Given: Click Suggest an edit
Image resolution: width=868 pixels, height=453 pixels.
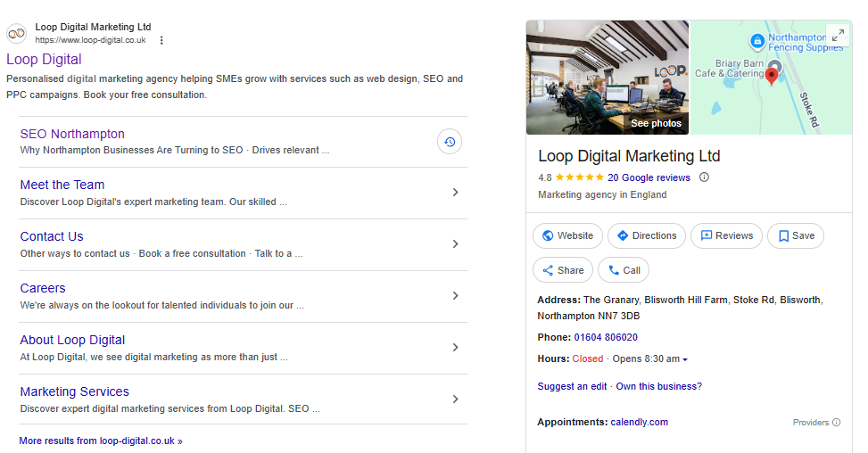Looking at the screenshot, I should pyautogui.click(x=572, y=386).
